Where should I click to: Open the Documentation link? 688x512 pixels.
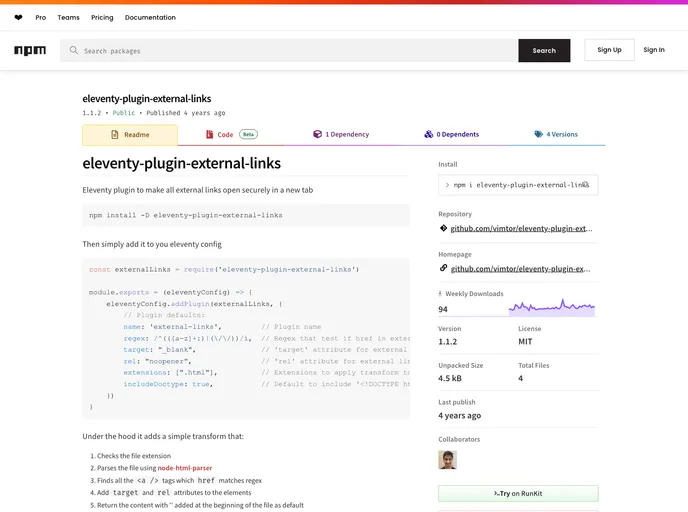(150, 18)
